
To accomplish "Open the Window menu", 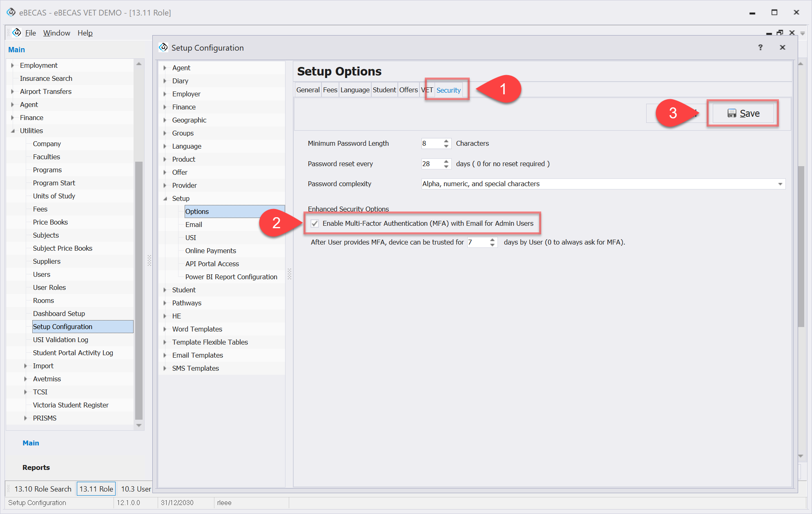I will 56,33.
